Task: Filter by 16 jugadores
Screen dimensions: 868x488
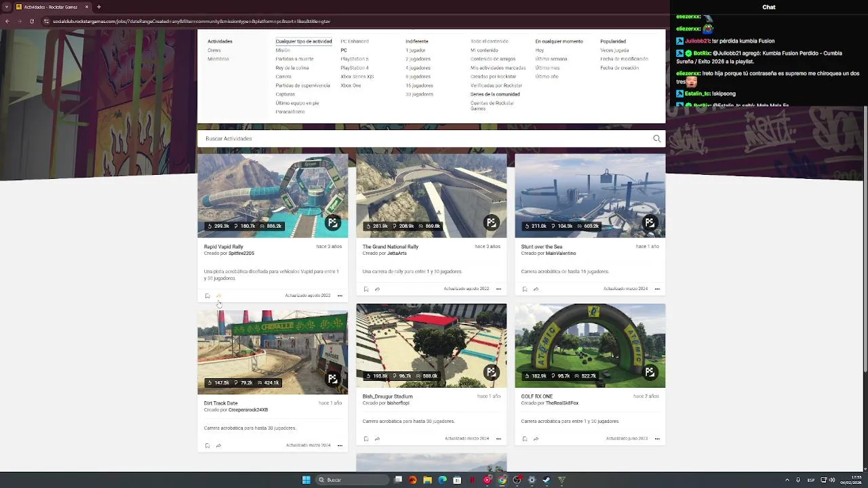Action: click(x=419, y=85)
